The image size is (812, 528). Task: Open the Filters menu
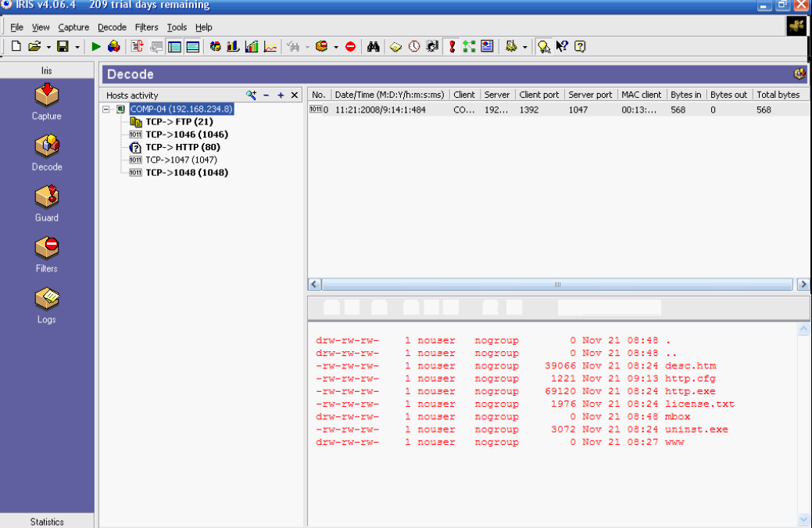coord(147,27)
